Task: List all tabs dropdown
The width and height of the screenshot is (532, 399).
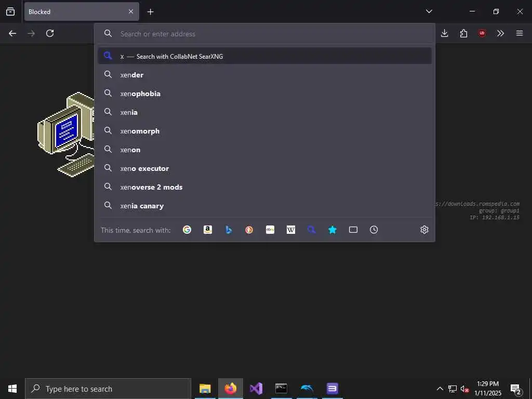Action: [x=429, y=11]
